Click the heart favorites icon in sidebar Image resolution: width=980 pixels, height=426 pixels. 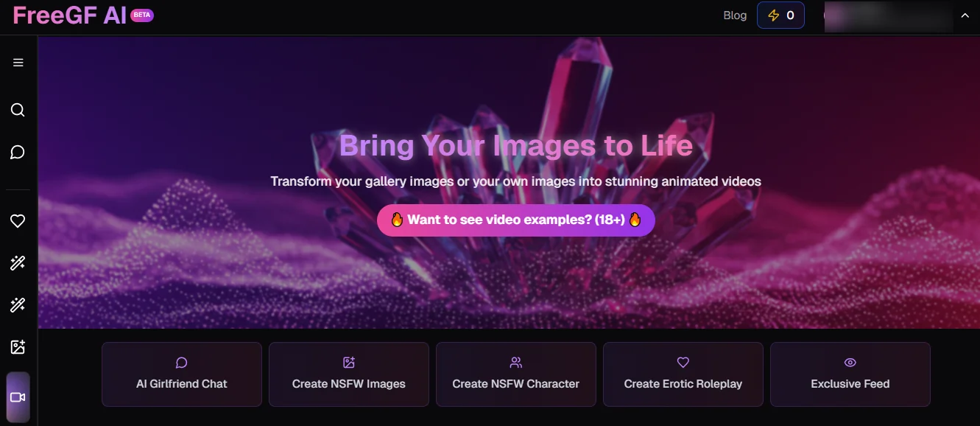pos(18,221)
